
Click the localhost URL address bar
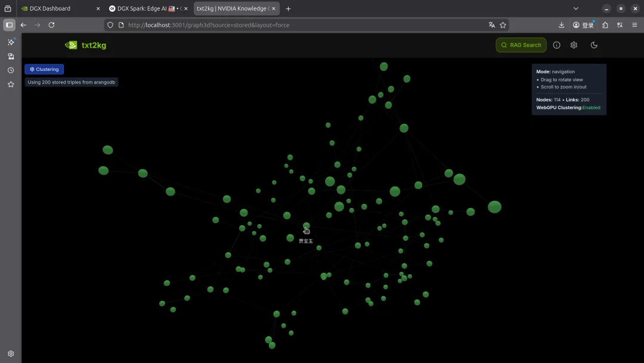298,25
